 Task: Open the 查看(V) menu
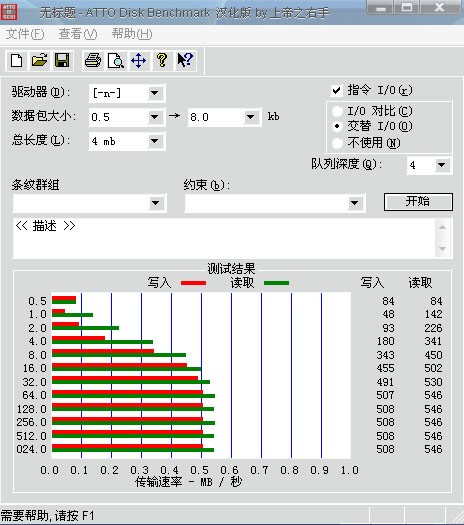[78, 34]
